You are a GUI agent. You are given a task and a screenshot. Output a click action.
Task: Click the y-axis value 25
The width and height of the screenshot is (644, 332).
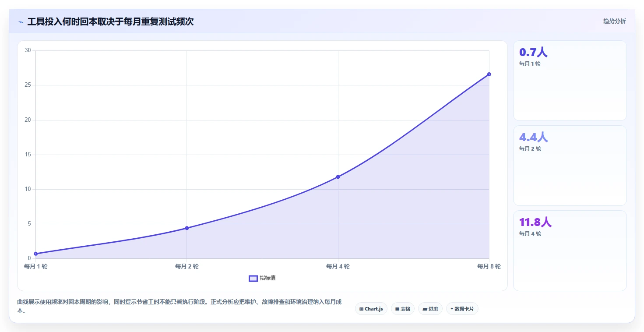[28, 85]
